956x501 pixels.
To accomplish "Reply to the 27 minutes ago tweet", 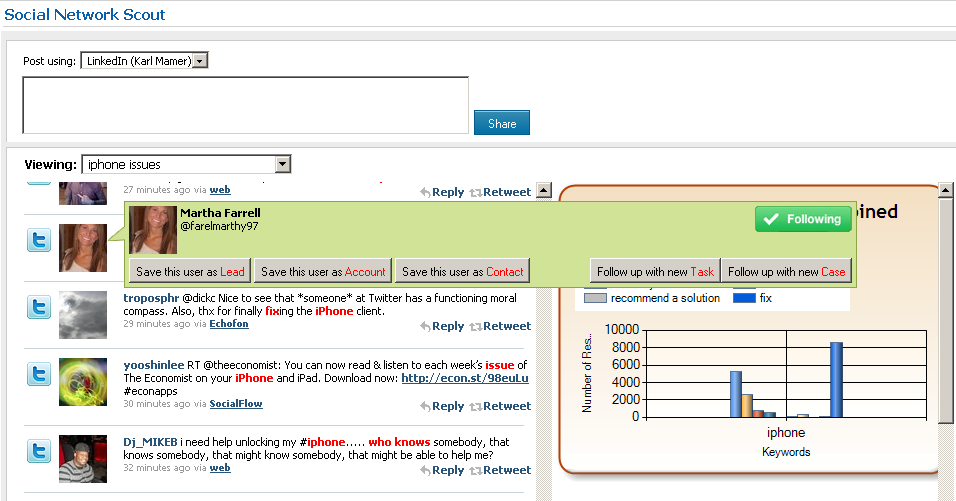I will tap(443, 192).
